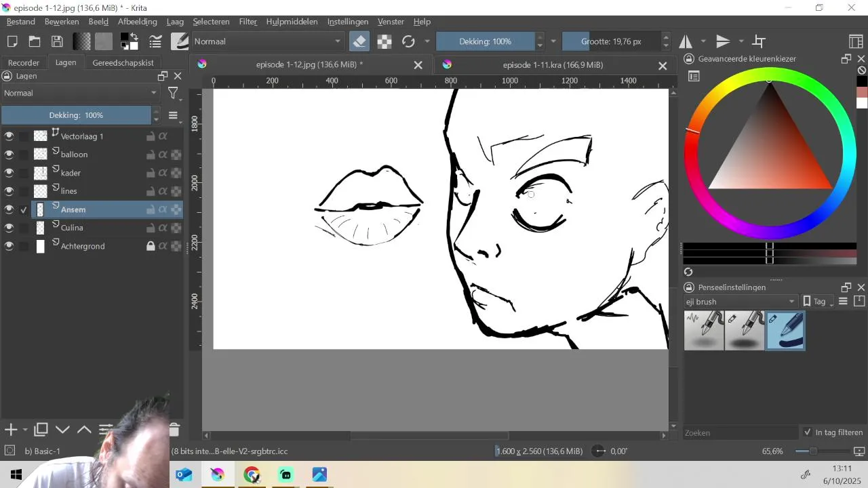Click the zoom slider in status bar
This screenshot has width=868, height=488.
812,451
